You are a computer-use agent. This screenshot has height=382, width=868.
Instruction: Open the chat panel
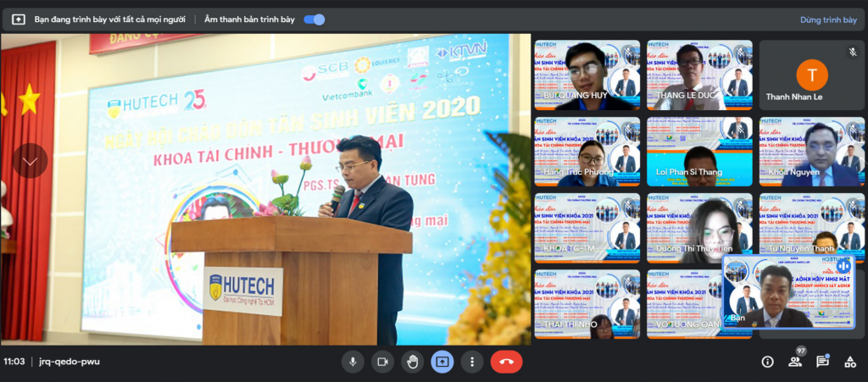822,362
